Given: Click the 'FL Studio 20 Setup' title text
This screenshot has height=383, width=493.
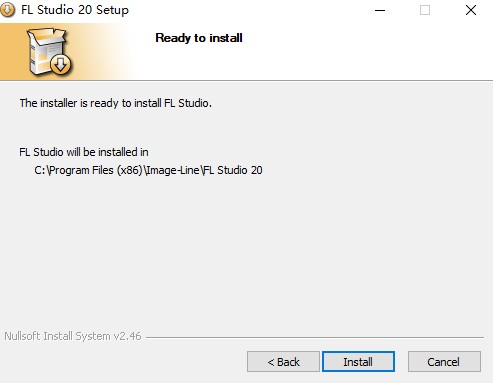Looking at the screenshot, I should 75,10.
